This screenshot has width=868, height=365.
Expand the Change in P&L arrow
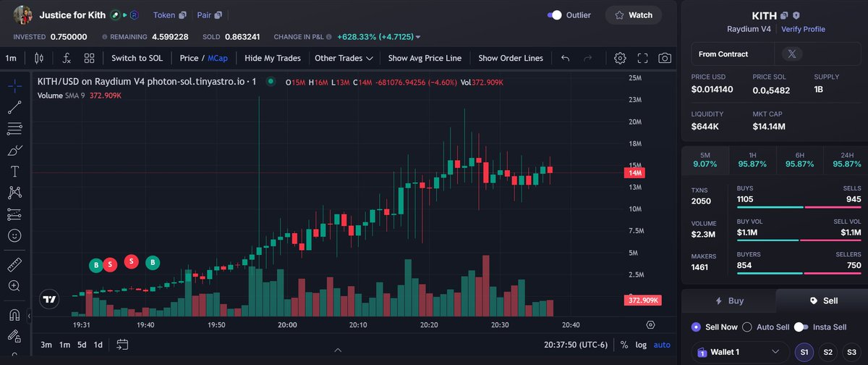pos(418,37)
